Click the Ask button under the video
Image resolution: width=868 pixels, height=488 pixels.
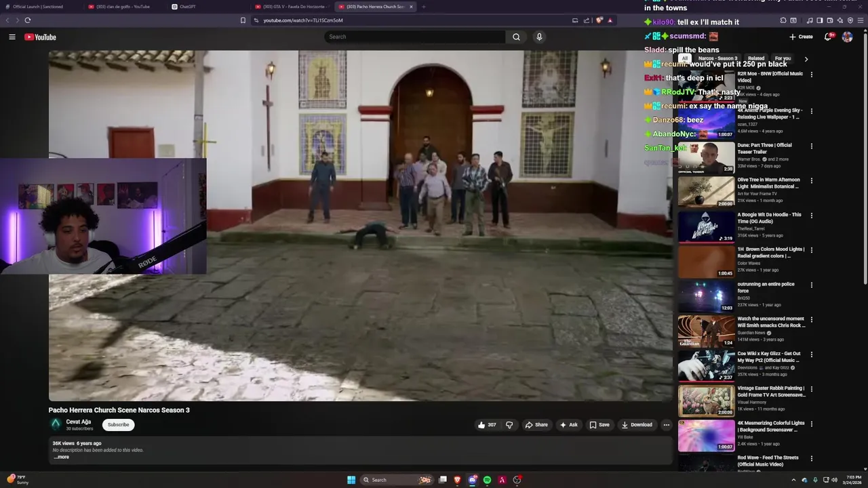(x=568, y=425)
